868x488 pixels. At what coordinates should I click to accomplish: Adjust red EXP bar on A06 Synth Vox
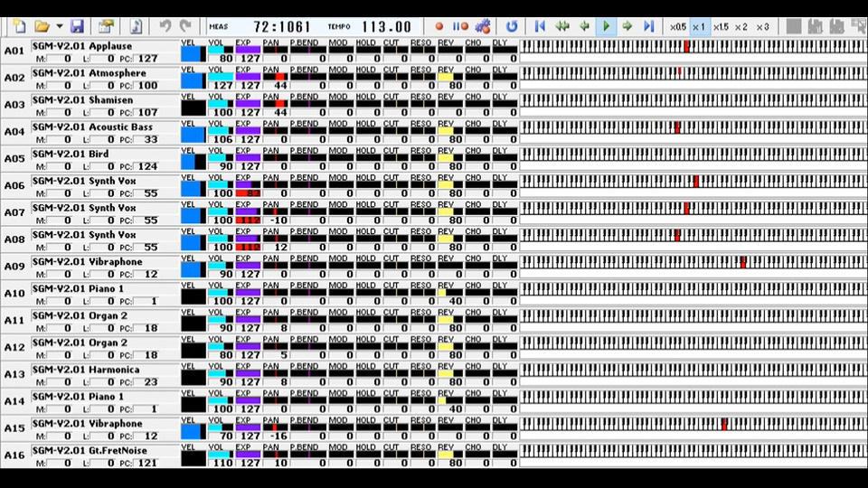tap(248, 193)
